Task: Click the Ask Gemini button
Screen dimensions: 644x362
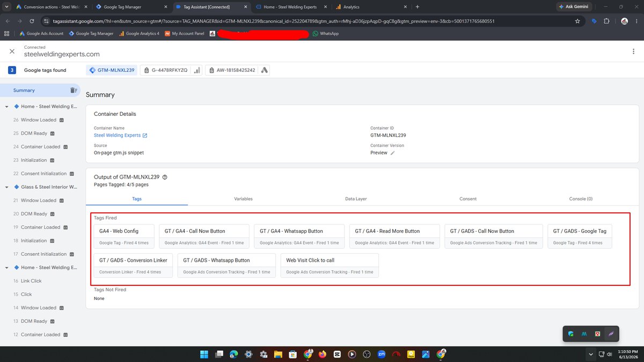Action: click(574, 6)
